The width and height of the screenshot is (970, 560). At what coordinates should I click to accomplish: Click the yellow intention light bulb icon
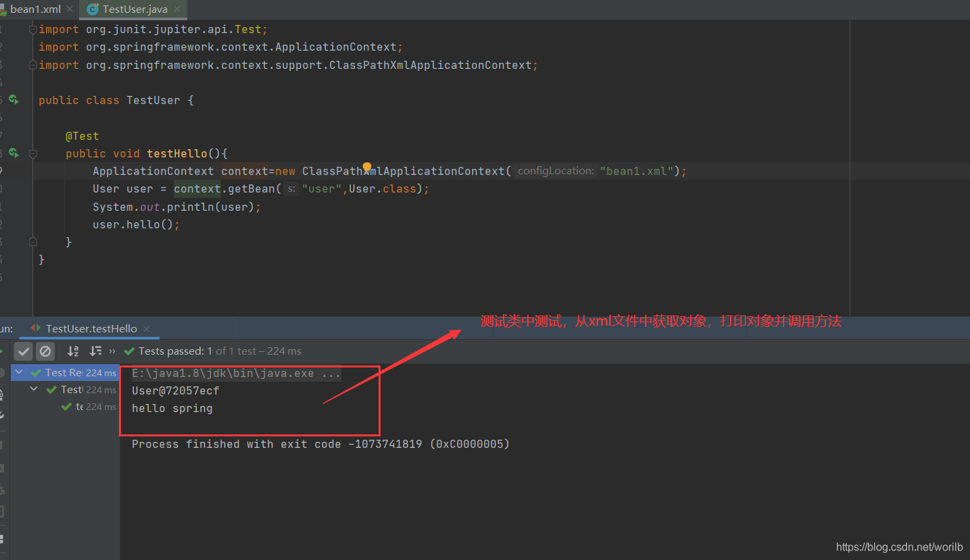coord(367,167)
